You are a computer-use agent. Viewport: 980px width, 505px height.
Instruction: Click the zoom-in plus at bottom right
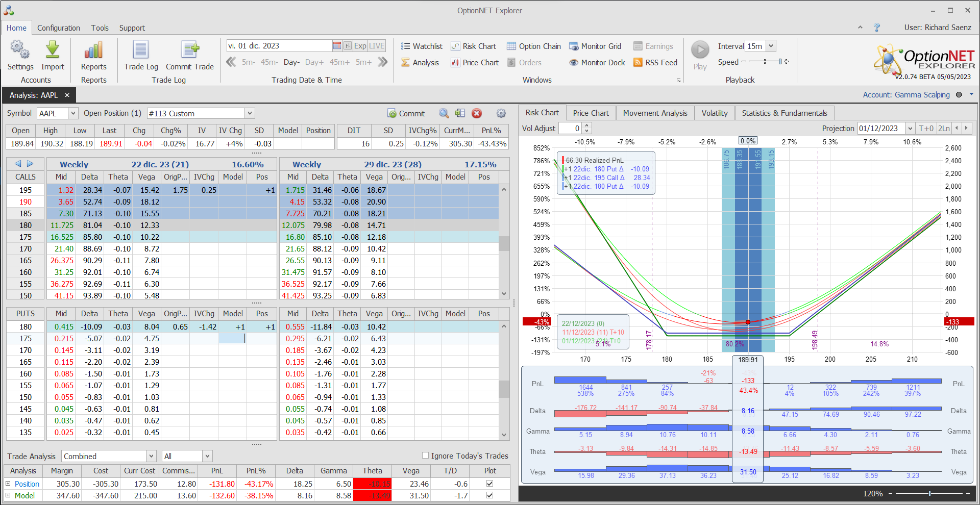[x=968, y=493]
